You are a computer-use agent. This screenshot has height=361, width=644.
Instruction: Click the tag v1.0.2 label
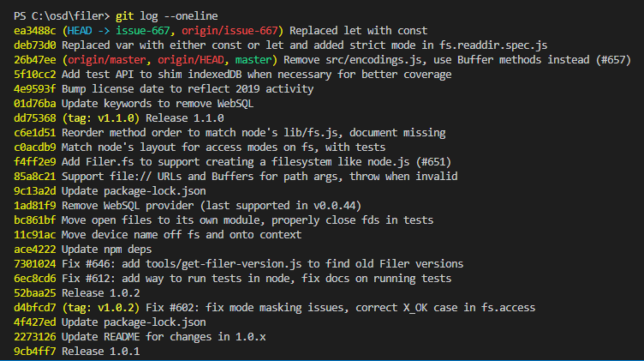coord(103,307)
